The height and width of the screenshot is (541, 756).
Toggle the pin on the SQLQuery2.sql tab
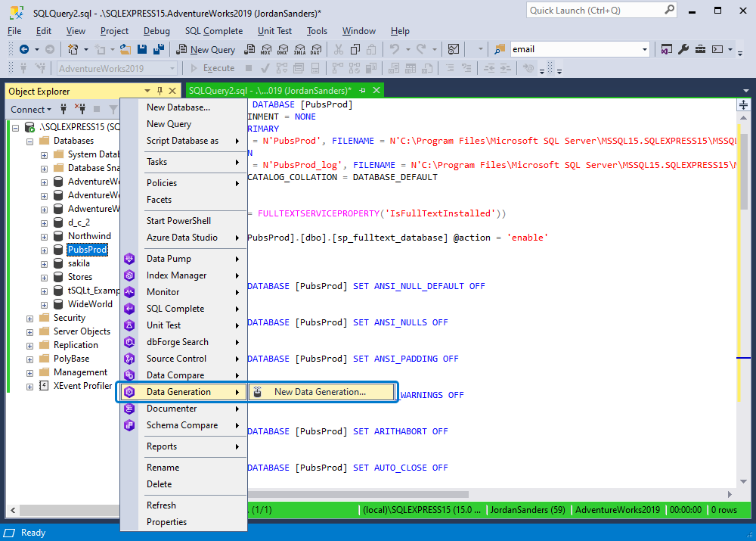(x=363, y=90)
